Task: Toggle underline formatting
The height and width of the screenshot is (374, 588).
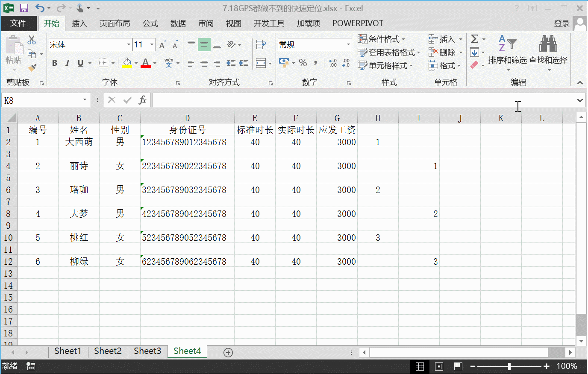Action: tap(80, 62)
